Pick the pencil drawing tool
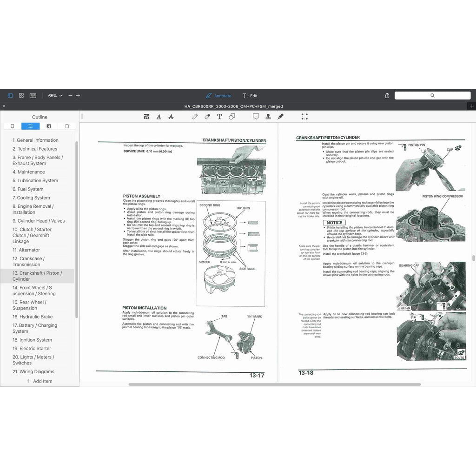Image resolution: width=476 pixels, height=476 pixels. pyautogui.click(x=195, y=117)
